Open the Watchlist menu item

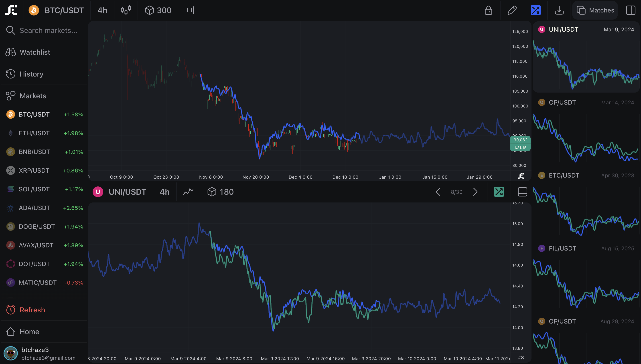[x=35, y=52]
